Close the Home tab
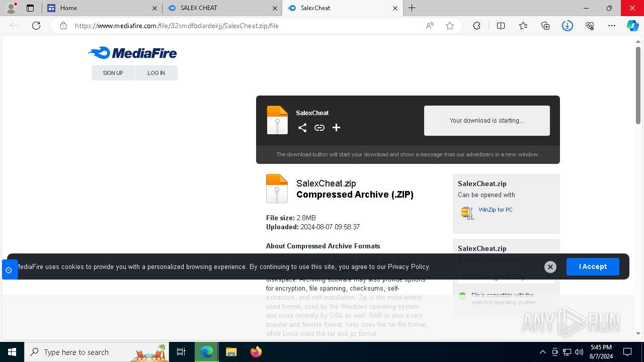This screenshot has height=362, width=644. [154, 8]
